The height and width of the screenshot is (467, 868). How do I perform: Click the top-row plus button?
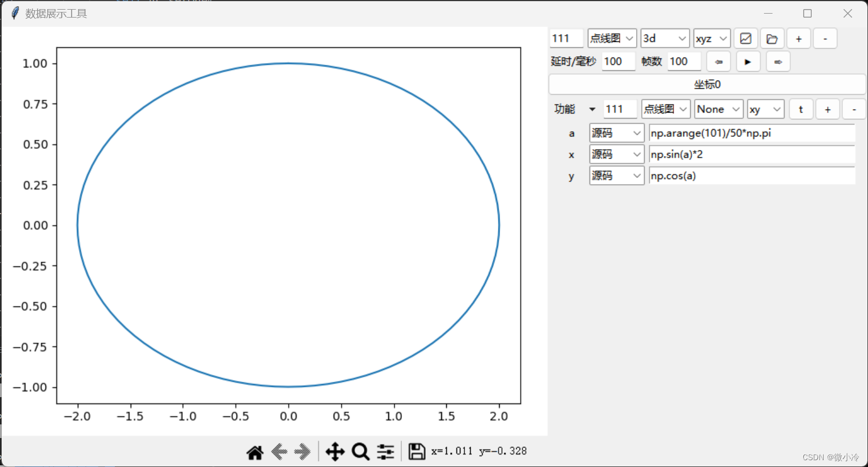[799, 39]
